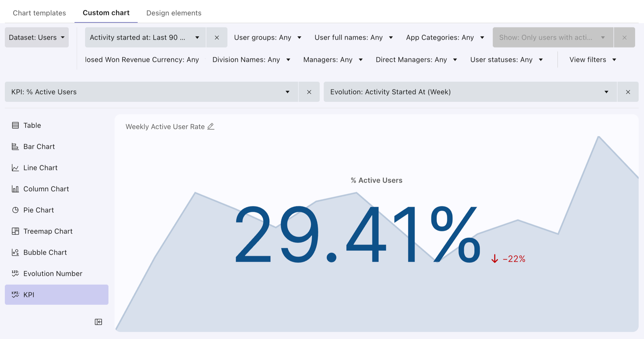Choose the Bubble Chart visualization
Screen dimensions: 644x339
coord(57,252)
